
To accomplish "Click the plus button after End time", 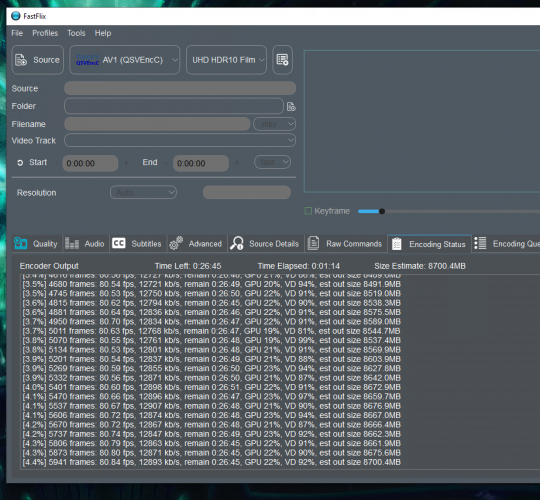I will [x=237, y=162].
